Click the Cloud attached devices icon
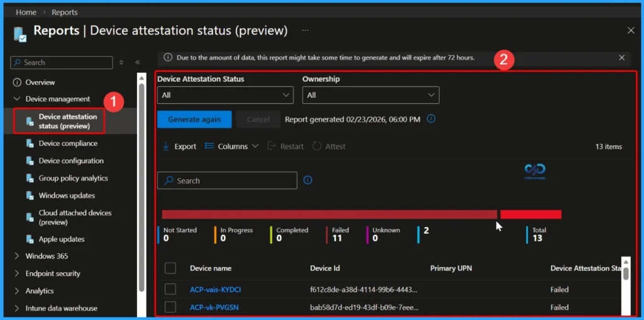 click(x=30, y=218)
